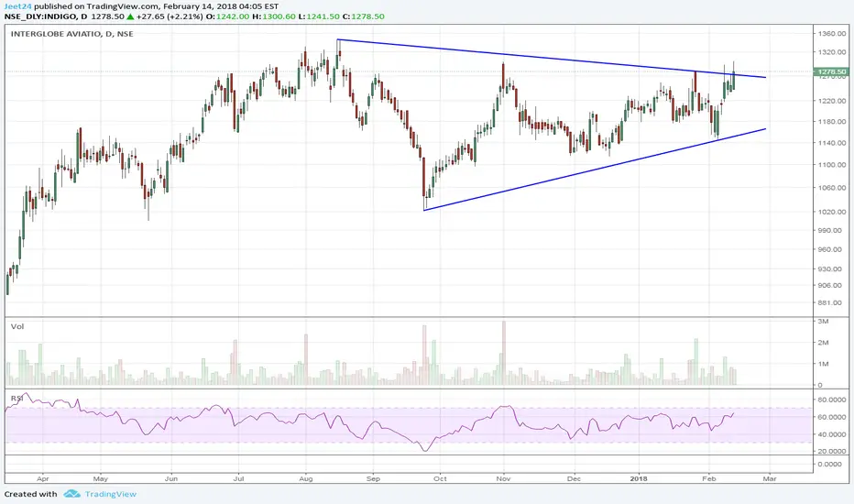The width and height of the screenshot is (854, 504).
Task: Click the green up-arrow next to 1278.50
Action: [130, 16]
